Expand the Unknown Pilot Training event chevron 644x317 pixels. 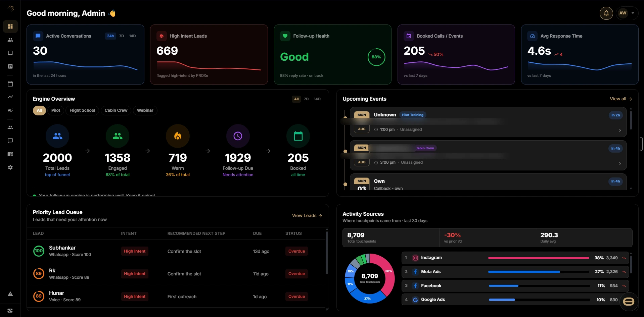(620, 130)
